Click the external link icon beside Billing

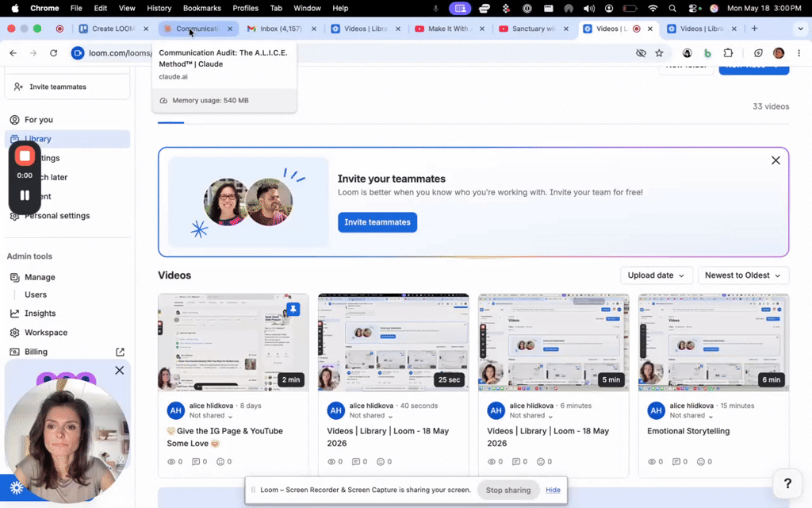coord(121,352)
